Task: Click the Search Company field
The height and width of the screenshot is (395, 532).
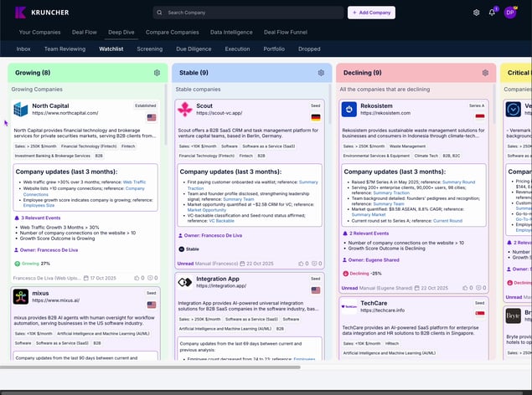Action: tap(251, 13)
